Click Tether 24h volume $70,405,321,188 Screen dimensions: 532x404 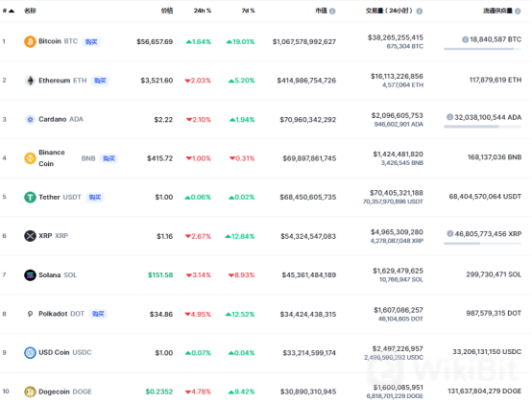[397, 193]
